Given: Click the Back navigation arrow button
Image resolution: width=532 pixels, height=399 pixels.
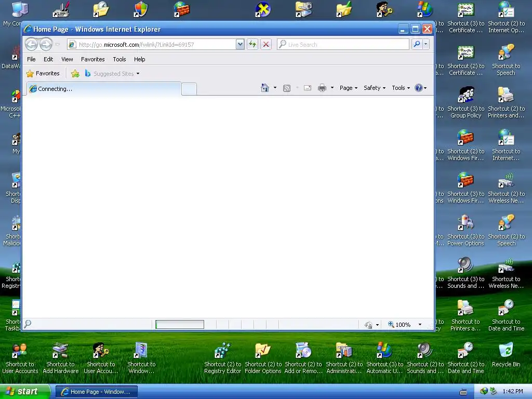Looking at the screenshot, I should tap(31, 44).
